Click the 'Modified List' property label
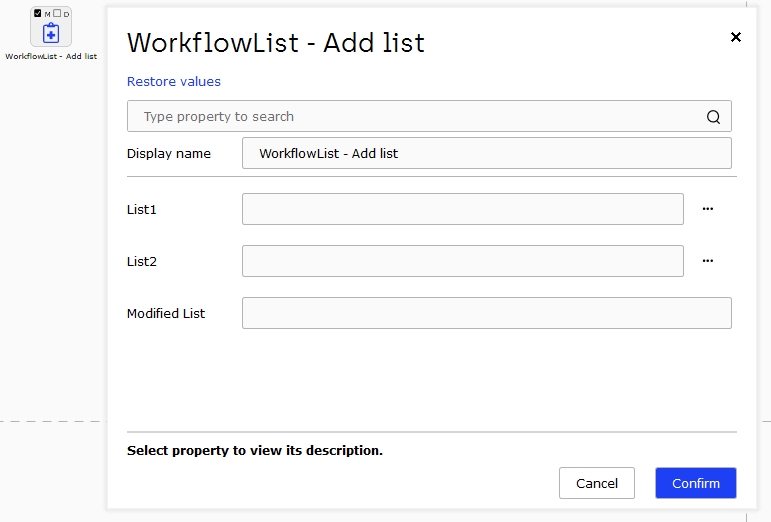 coord(166,313)
